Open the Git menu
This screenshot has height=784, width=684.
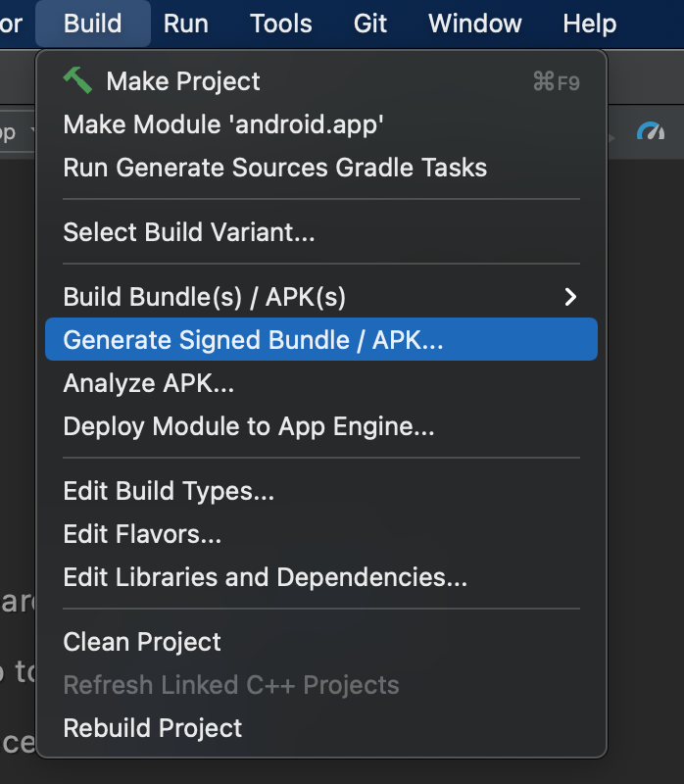(x=370, y=24)
